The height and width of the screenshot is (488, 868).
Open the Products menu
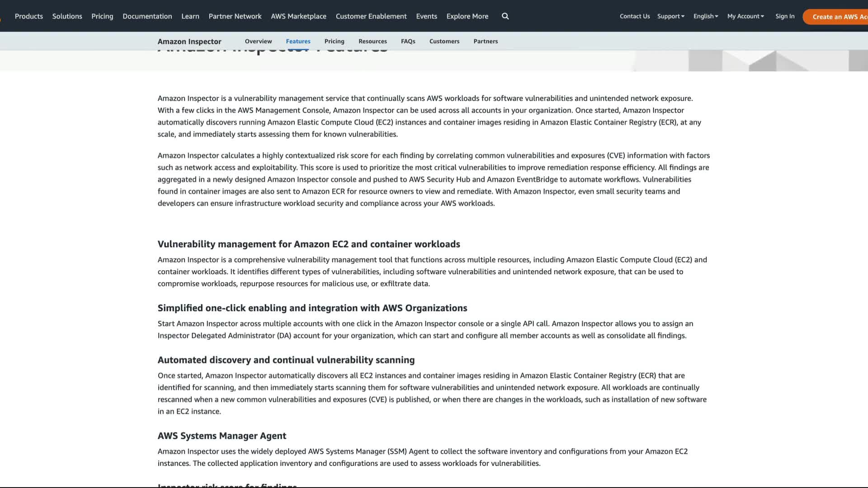point(29,16)
